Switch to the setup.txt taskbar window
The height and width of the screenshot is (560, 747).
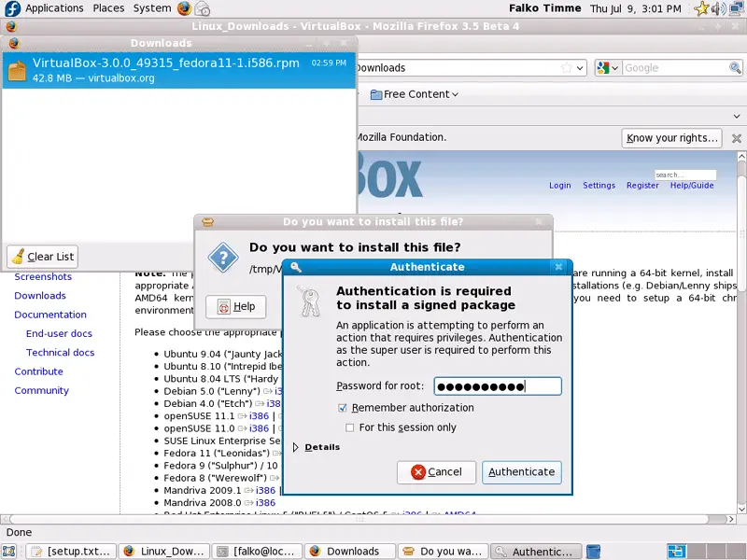coord(71,552)
